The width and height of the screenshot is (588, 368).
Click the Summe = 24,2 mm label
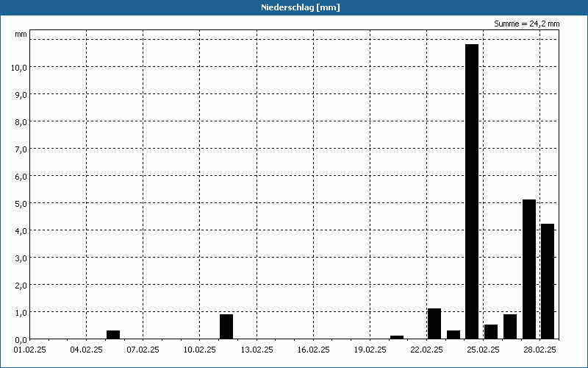click(x=526, y=24)
